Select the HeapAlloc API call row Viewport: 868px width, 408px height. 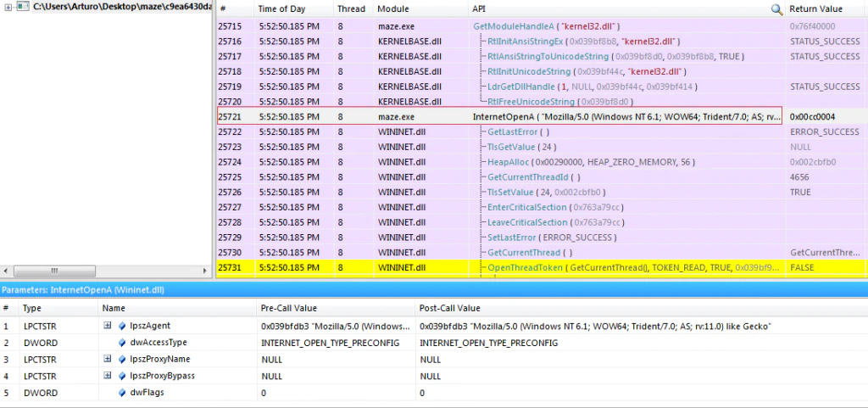pos(542,162)
